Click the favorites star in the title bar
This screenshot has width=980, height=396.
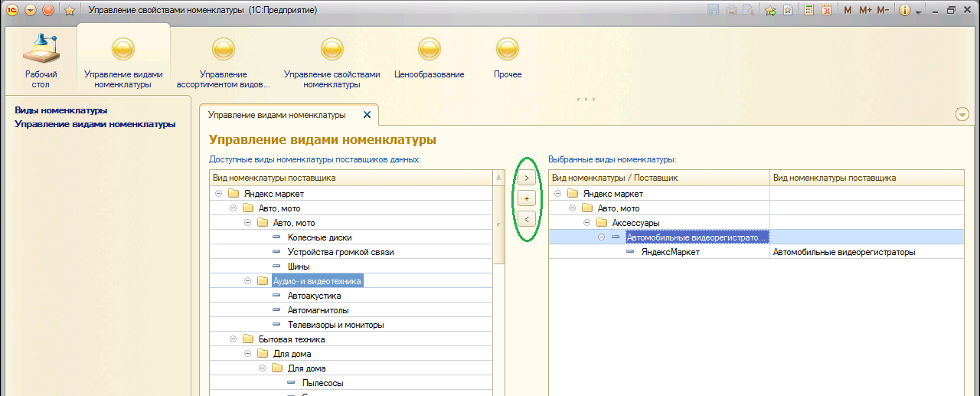[x=69, y=10]
